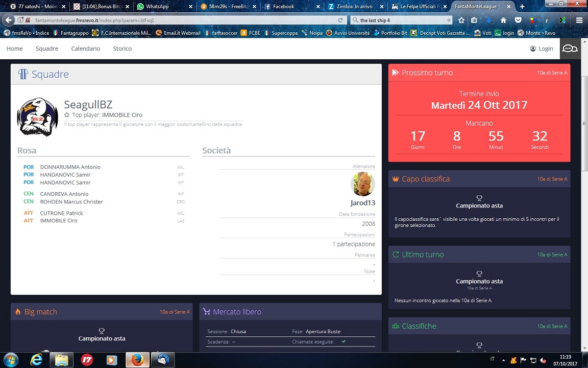588x368 pixels.
Task: Switch to the WhatsApp tab
Action: coord(157,7)
